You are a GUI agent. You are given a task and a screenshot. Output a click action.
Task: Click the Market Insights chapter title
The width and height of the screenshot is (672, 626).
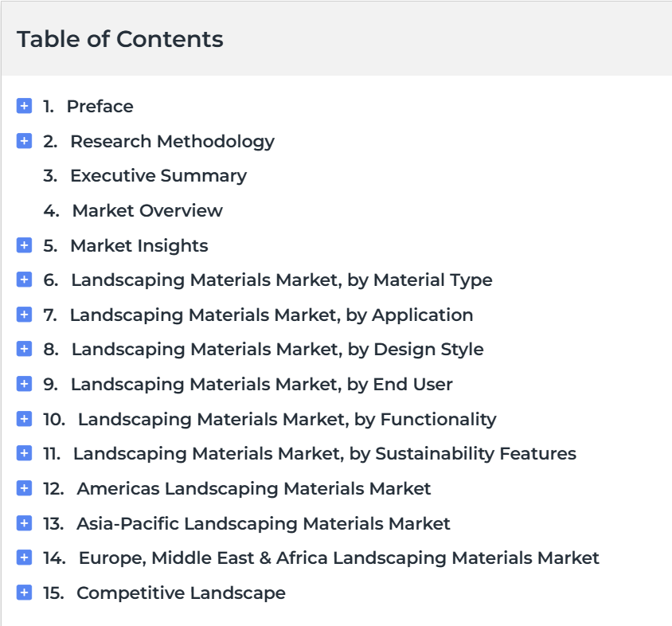click(139, 245)
